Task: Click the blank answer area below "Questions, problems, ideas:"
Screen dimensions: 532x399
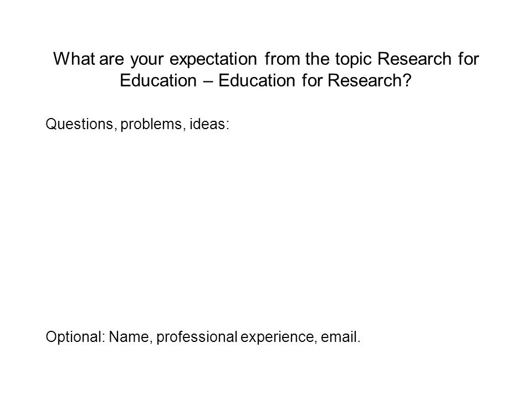Action: coord(265,227)
